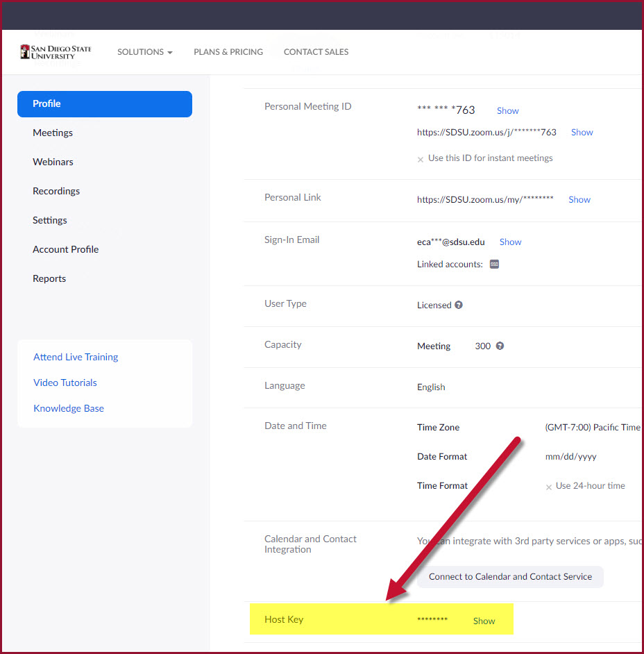
Task: Click the Date Format label
Action: pyautogui.click(x=442, y=457)
